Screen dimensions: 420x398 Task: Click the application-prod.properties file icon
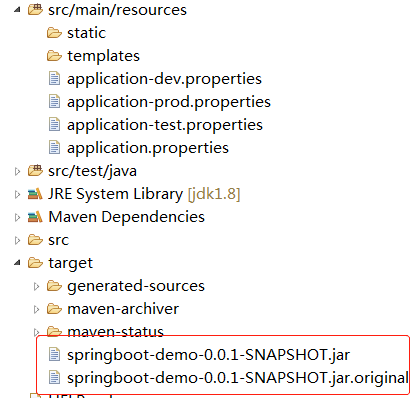54,102
